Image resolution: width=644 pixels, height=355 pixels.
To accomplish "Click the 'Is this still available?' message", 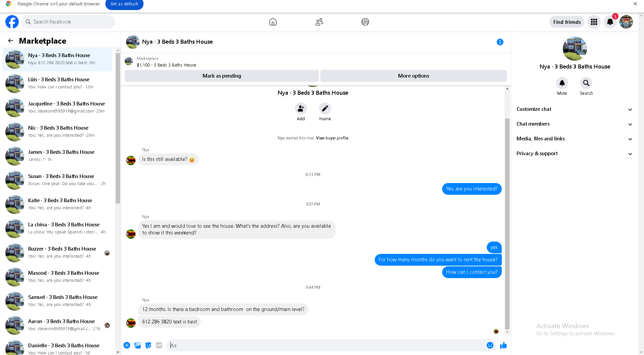I will 168,159.
